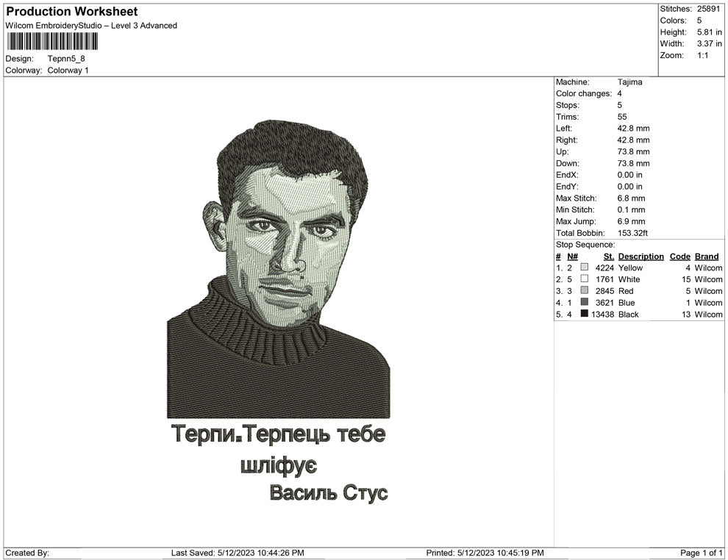This screenshot has height=560, width=728.
Task: Click the embroidered word 'шліфує'
Action: [x=279, y=465]
